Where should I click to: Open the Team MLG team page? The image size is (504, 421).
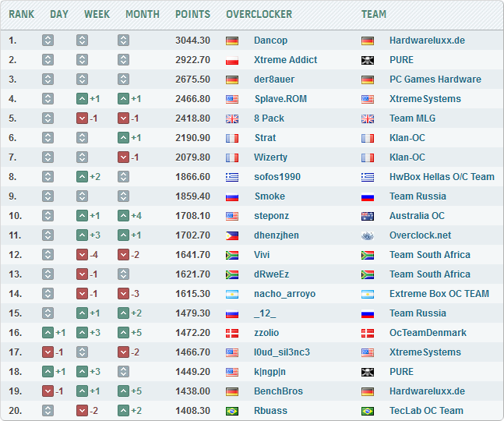tap(412, 119)
